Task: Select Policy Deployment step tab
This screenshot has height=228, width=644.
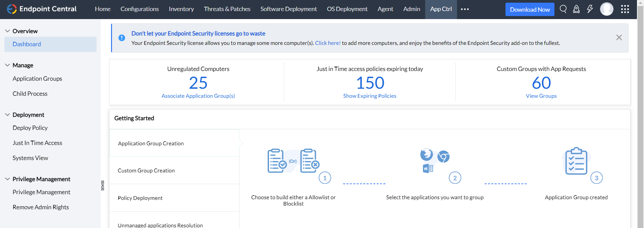Action: pyautogui.click(x=174, y=198)
